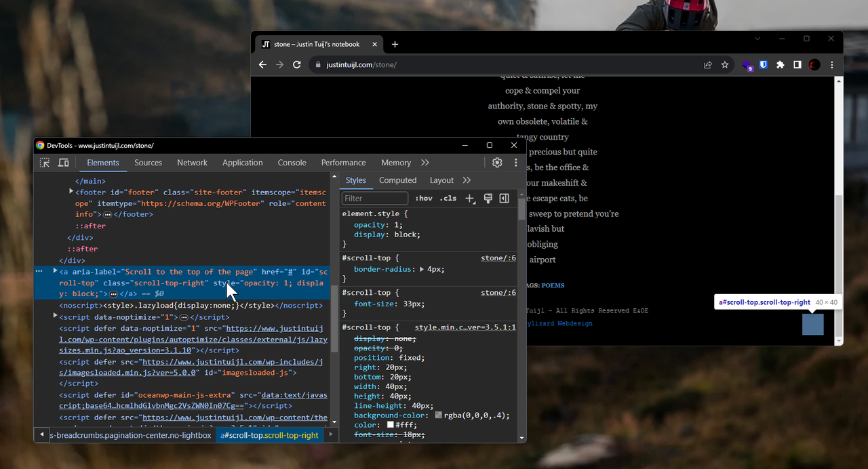Screen dimensions: 868x469
Task: Open Chrome three-dot menu
Action: click(x=832, y=65)
